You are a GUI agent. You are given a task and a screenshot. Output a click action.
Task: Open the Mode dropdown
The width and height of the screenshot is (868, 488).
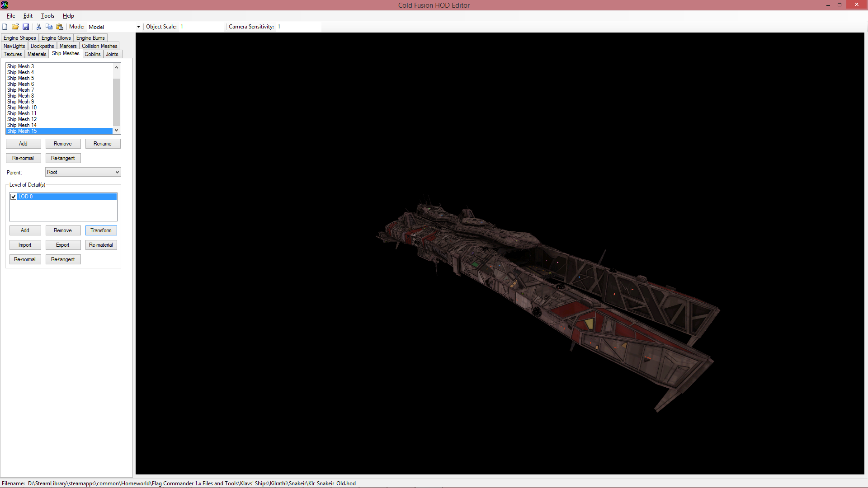[138, 27]
